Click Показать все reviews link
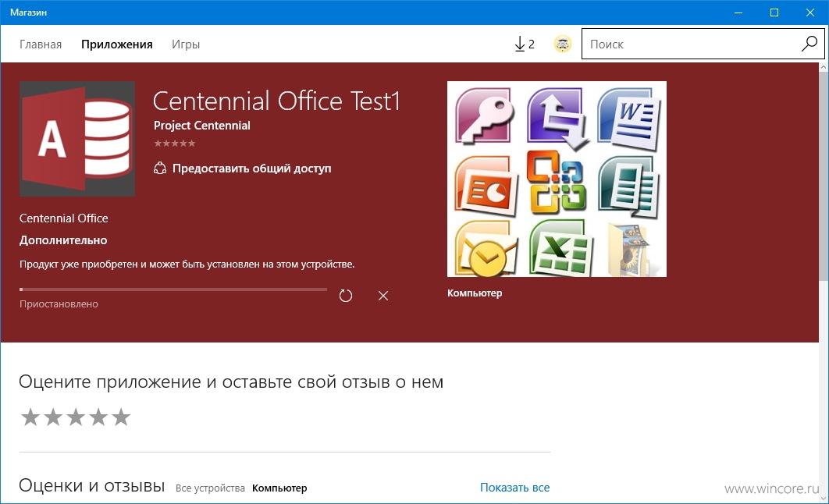The width and height of the screenshot is (829, 504). (x=515, y=488)
